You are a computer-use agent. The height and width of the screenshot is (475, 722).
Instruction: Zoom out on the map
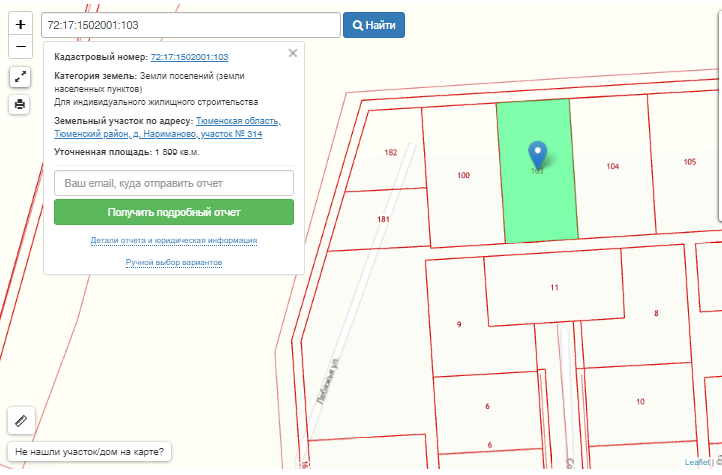tap(20, 47)
